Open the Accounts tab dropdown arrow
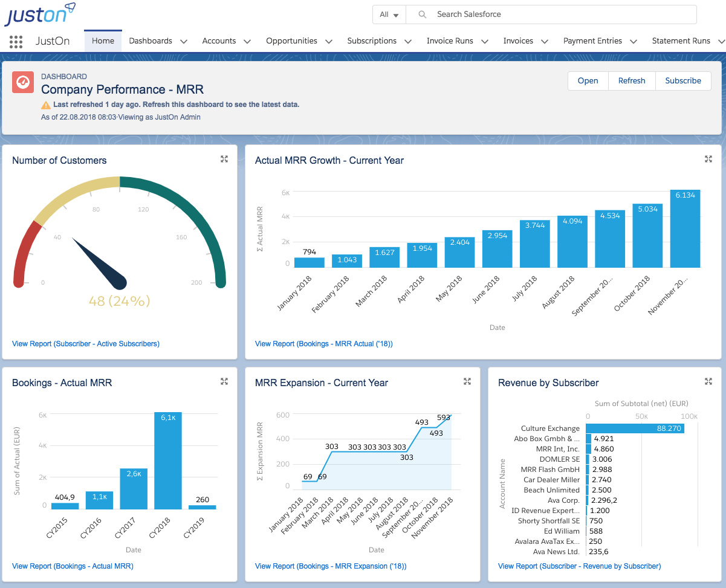 point(247,42)
